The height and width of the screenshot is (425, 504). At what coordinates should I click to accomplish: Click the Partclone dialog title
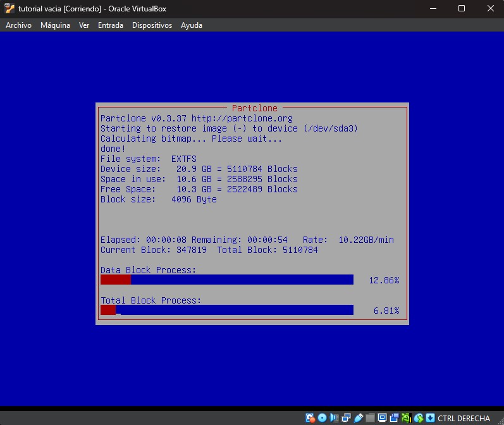[255, 108]
